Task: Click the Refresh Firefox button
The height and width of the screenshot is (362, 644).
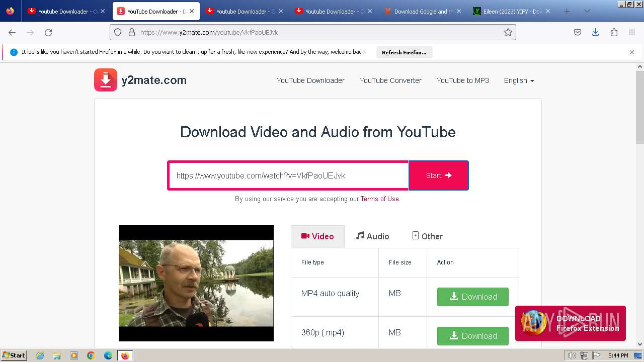Action: click(x=404, y=52)
